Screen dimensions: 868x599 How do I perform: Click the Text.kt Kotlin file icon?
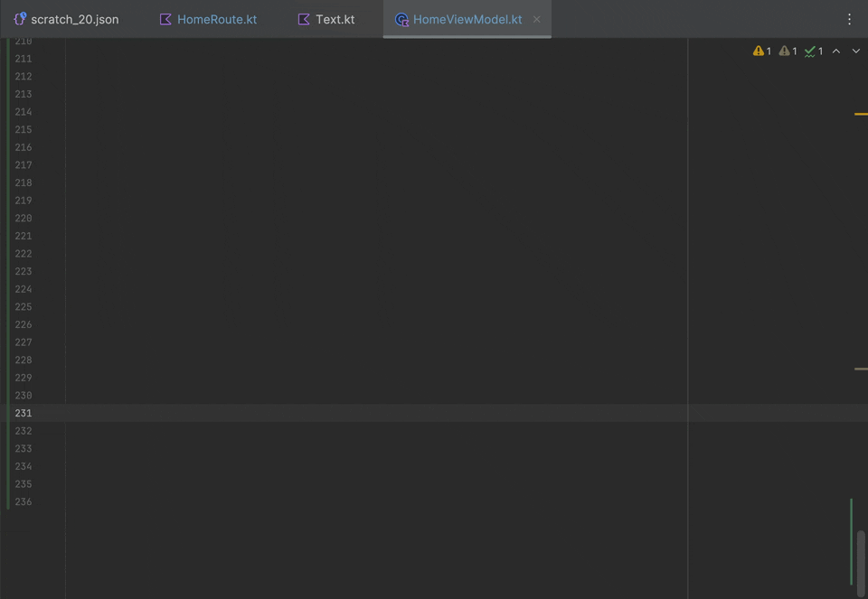pyautogui.click(x=304, y=19)
